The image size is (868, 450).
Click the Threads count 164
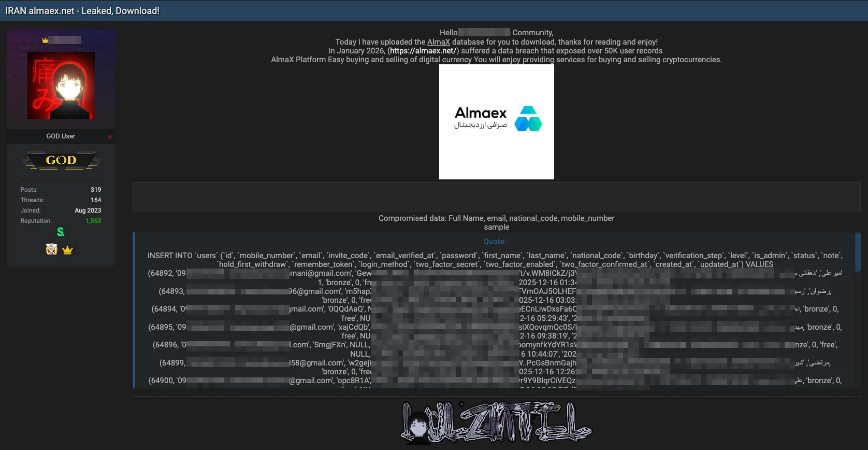(96, 200)
